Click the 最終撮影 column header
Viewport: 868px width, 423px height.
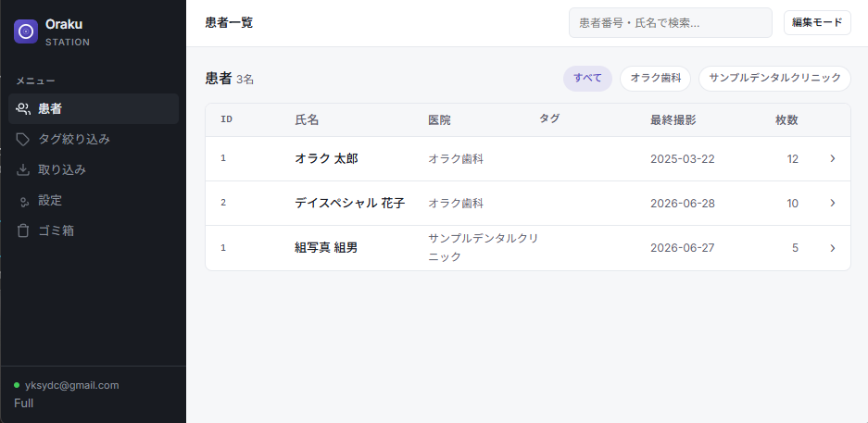click(x=673, y=120)
